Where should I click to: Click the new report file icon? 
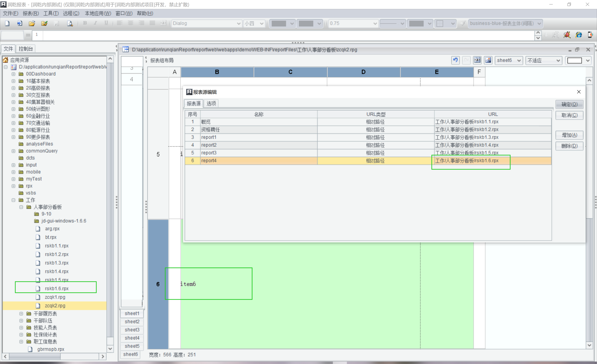pyautogui.click(x=7, y=23)
